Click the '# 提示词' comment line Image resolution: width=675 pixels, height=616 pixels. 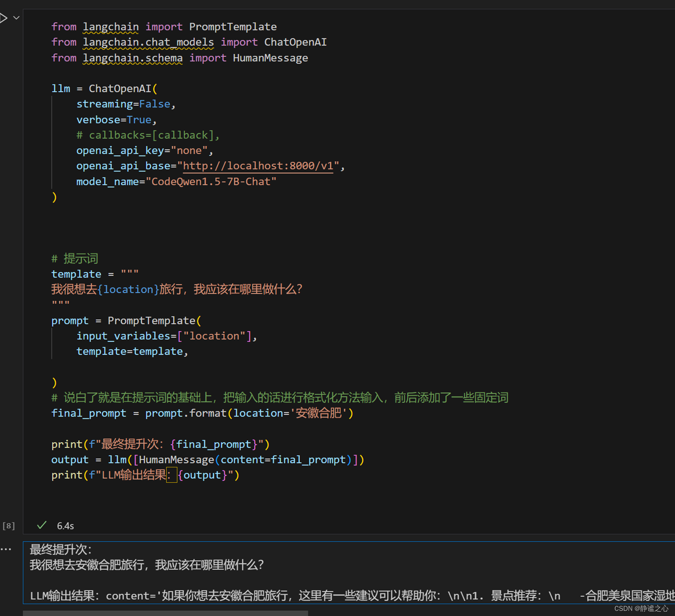[75, 259]
